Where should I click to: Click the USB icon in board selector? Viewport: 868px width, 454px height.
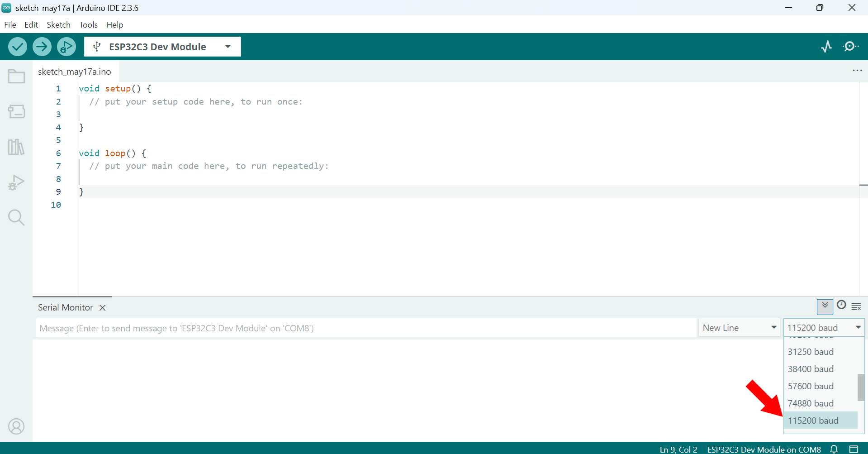click(x=96, y=47)
